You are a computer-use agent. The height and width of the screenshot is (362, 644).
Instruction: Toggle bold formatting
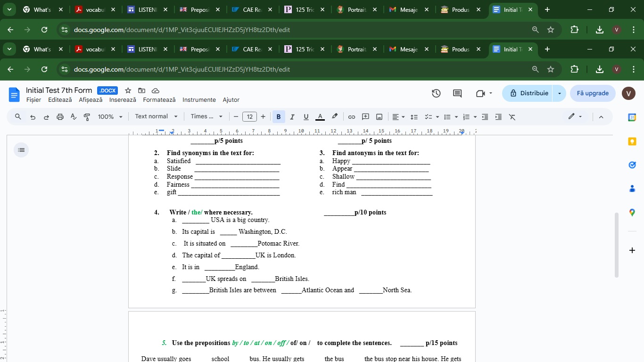[x=279, y=117]
